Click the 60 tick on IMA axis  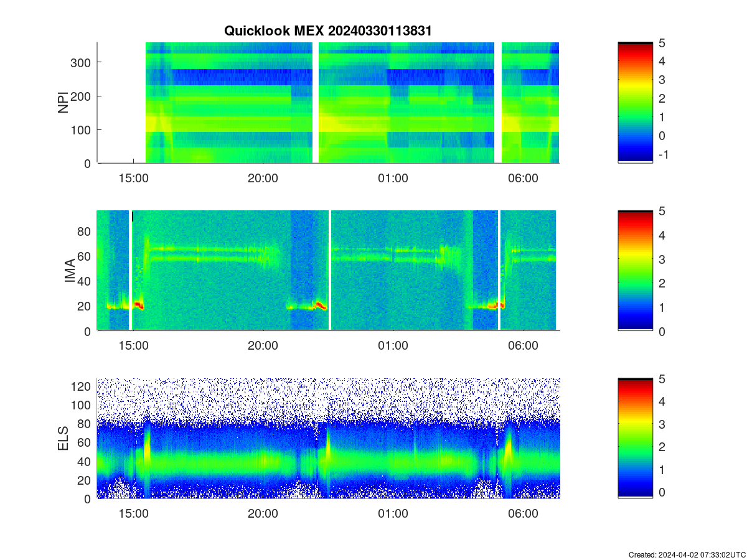click(x=85, y=256)
